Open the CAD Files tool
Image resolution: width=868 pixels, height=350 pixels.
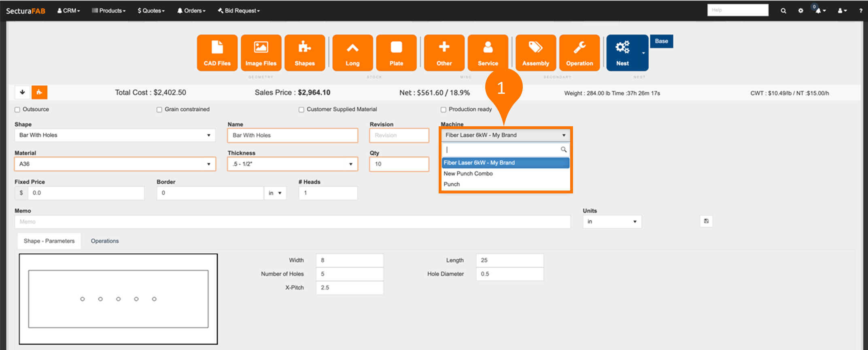point(217,53)
